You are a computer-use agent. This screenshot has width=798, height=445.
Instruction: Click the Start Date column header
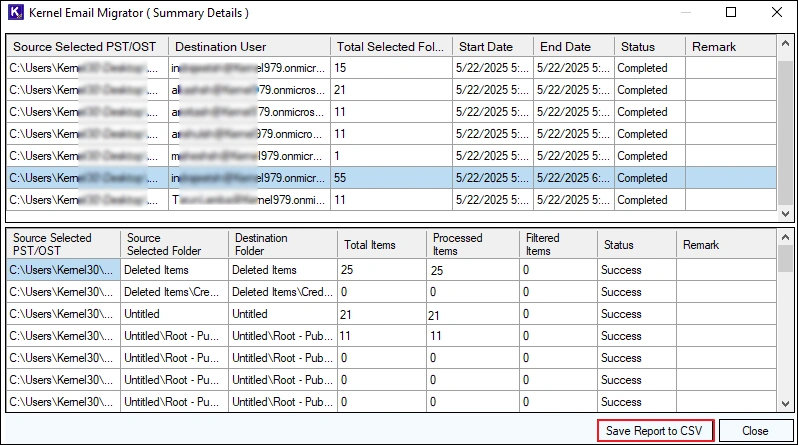click(x=493, y=47)
